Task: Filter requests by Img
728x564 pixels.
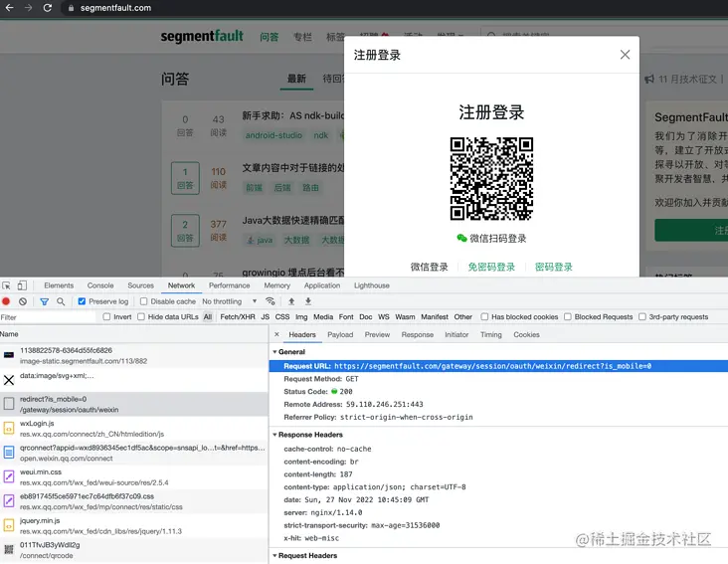Action: pos(301,316)
